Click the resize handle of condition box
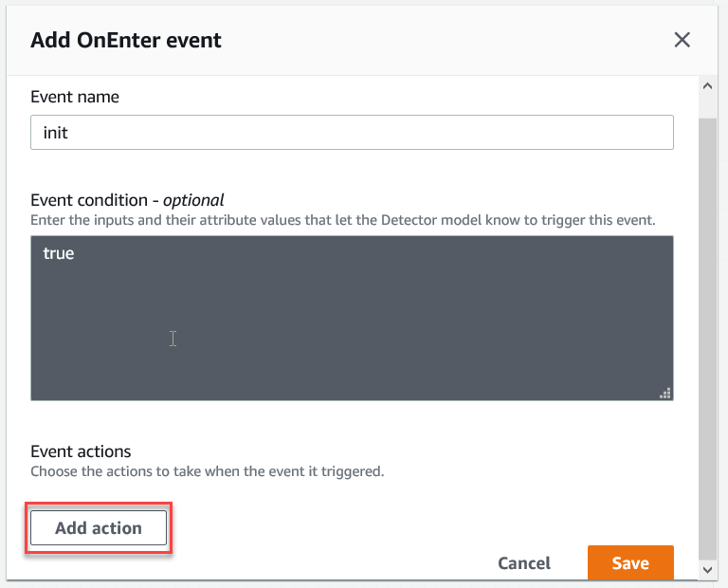The height and width of the screenshot is (588, 728). point(665,393)
